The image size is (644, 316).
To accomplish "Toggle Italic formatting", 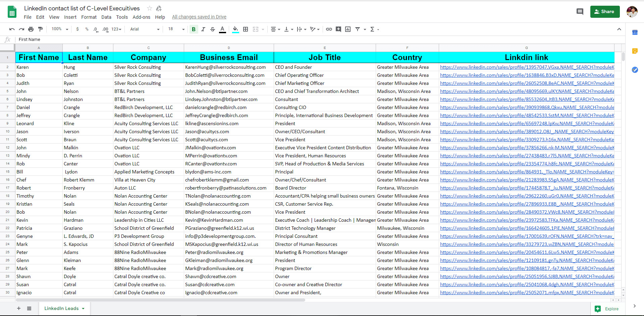I will [x=203, y=30].
